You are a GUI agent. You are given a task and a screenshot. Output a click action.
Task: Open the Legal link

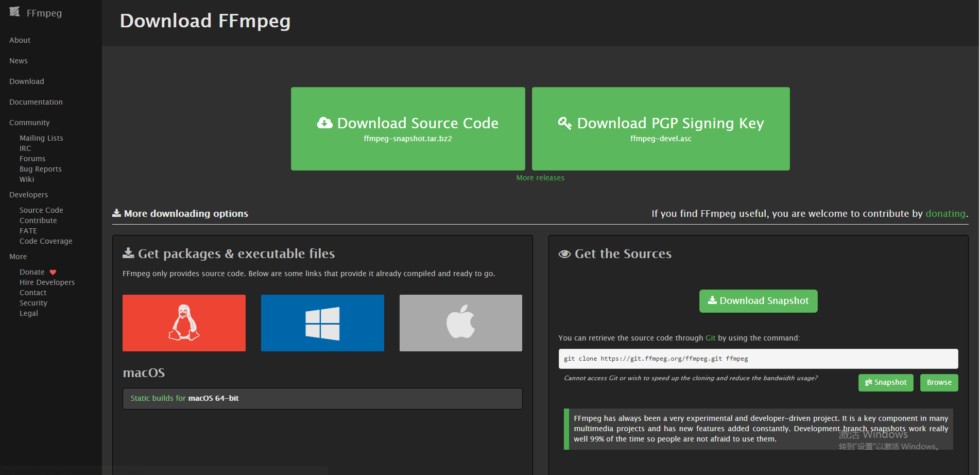click(29, 313)
